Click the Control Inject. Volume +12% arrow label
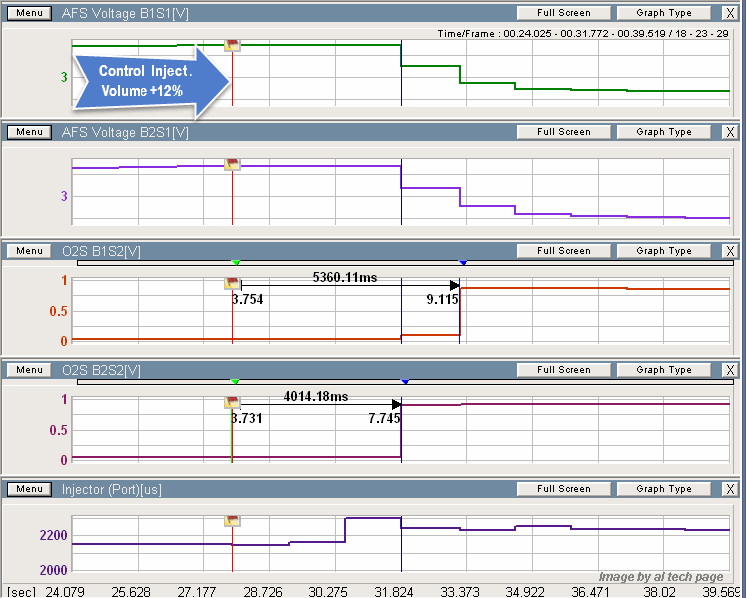The image size is (746, 598). pos(150,80)
